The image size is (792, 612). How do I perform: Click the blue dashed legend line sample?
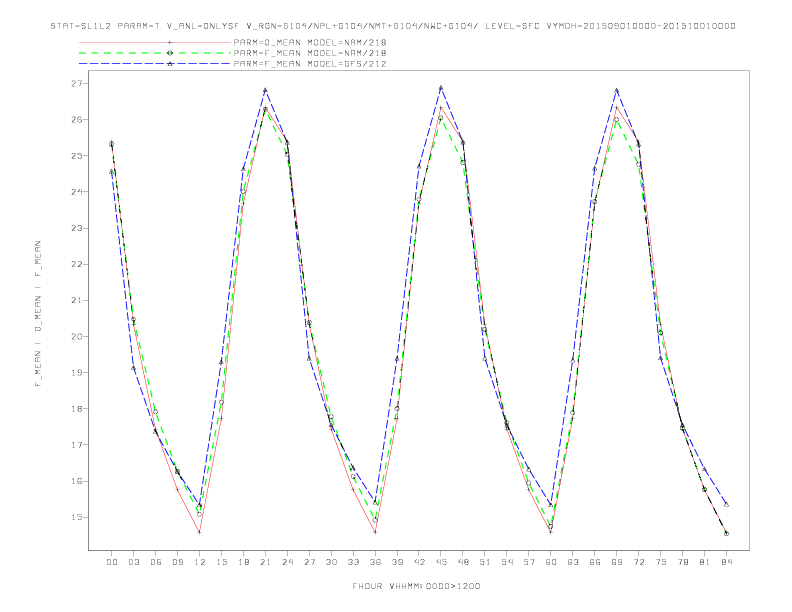155,64
